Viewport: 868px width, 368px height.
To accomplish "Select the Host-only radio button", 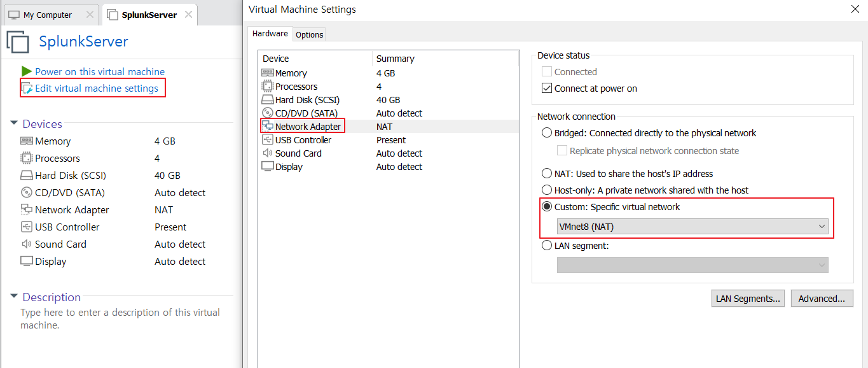I will [x=547, y=190].
